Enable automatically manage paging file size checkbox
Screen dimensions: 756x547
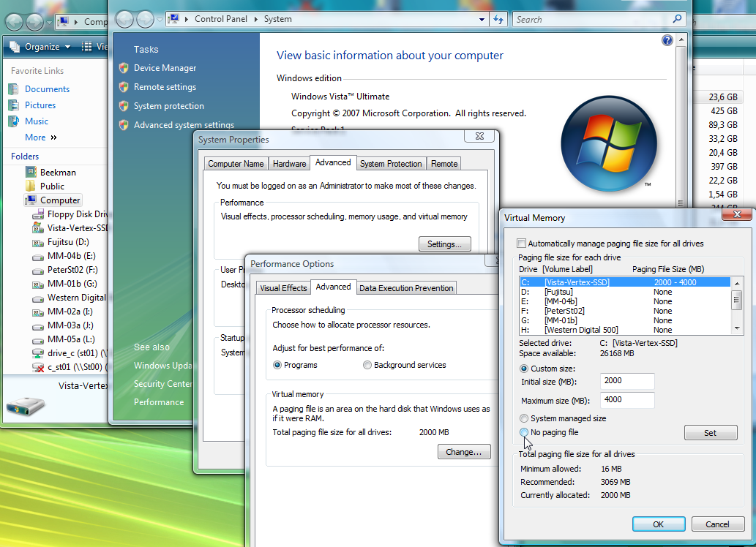[521, 244]
